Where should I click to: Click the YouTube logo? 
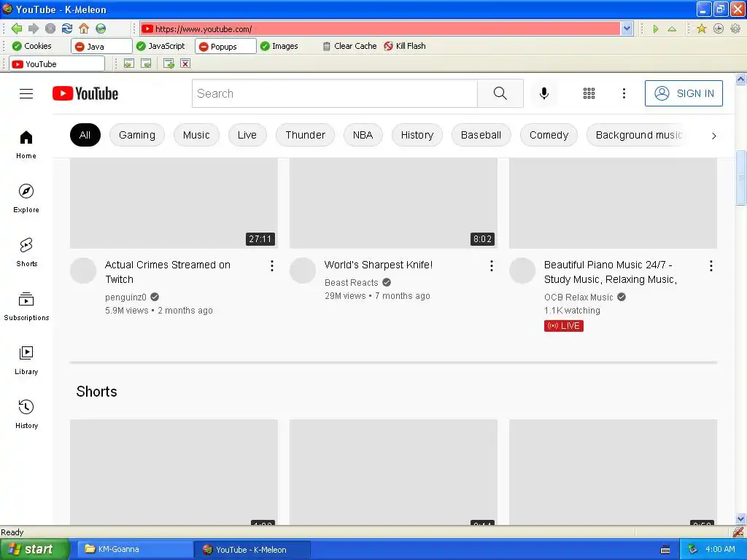(x=85, y=93)
